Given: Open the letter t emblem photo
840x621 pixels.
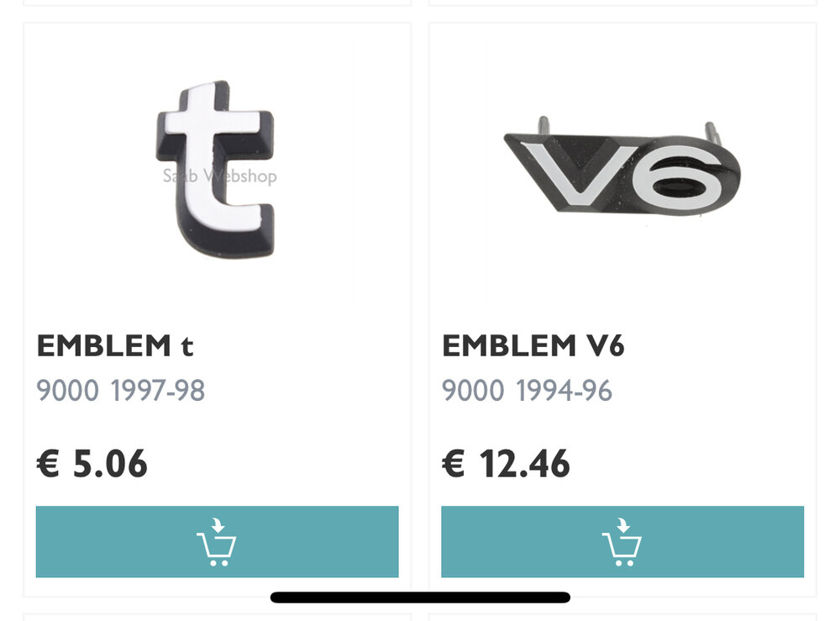Looking at the screenshot, I should (216, 169).
